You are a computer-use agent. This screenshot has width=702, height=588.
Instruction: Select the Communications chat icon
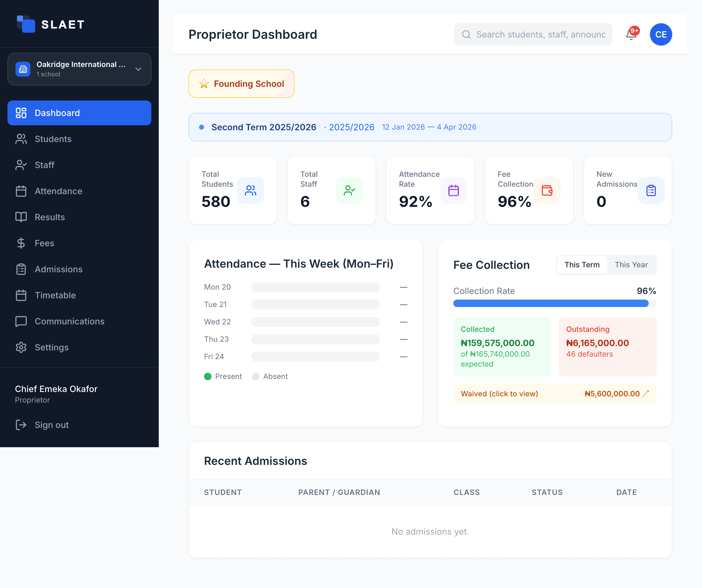[21, 321]
